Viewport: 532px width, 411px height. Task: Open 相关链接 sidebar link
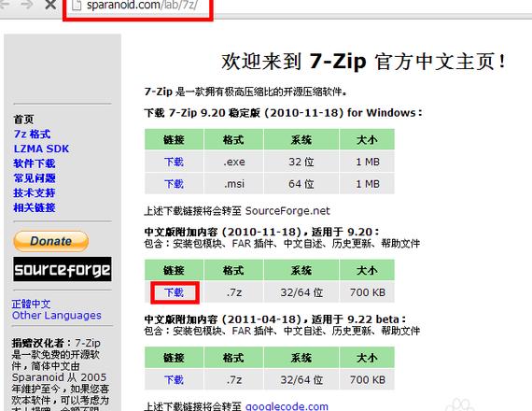35,207
